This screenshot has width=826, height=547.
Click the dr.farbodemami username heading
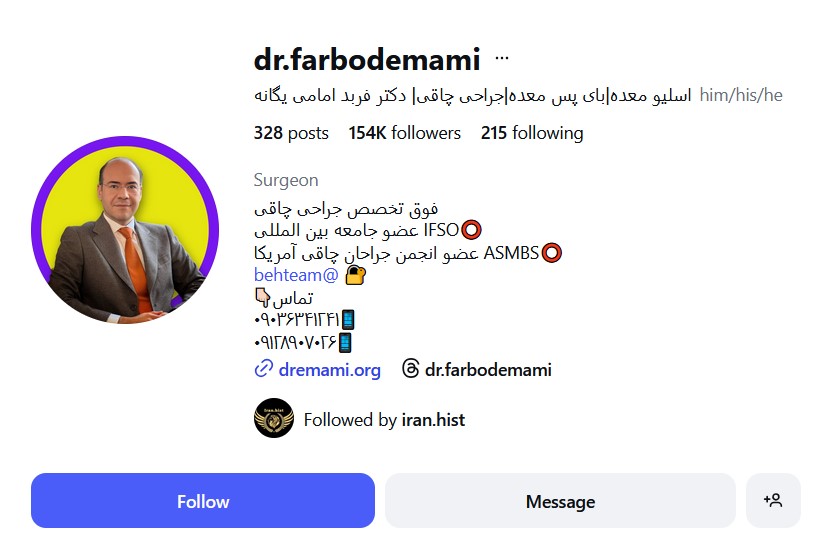tap(367, 59)
